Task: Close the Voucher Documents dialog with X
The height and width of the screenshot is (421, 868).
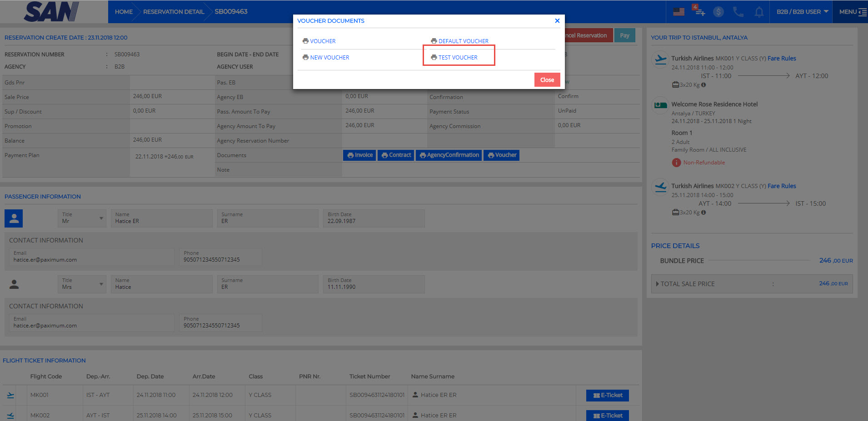Action: 557,21
